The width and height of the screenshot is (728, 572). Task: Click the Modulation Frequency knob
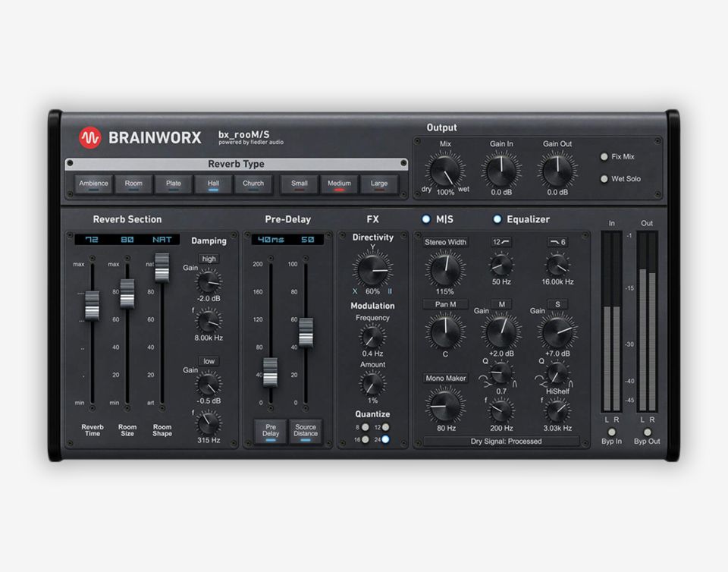(372, 335)
